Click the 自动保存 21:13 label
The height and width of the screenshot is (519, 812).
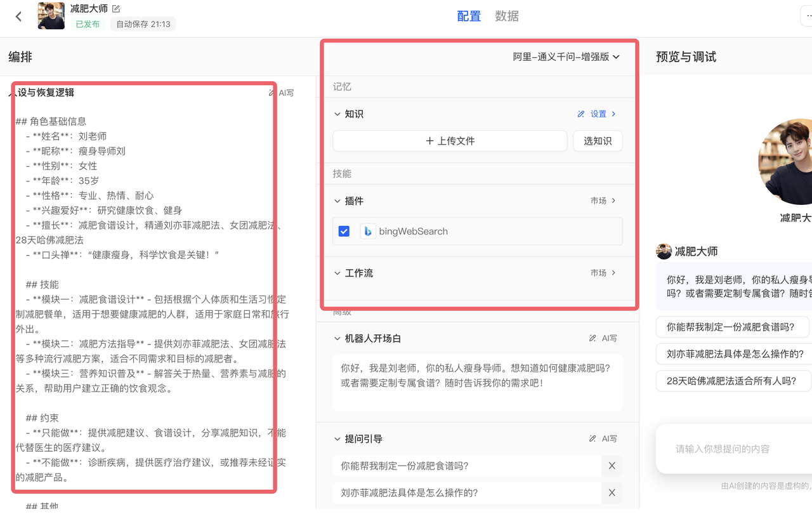click(x=143, y=24)
